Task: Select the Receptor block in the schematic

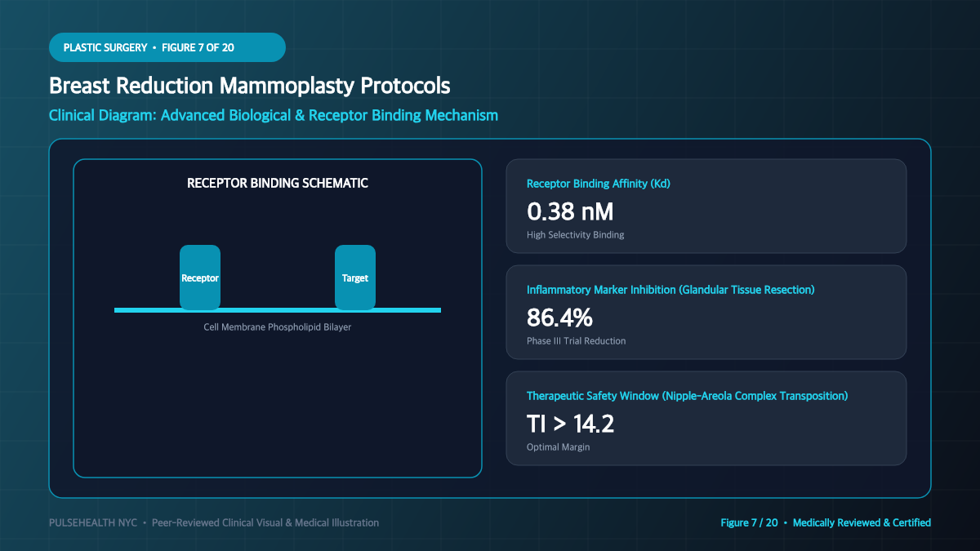Action: [200, 278]
